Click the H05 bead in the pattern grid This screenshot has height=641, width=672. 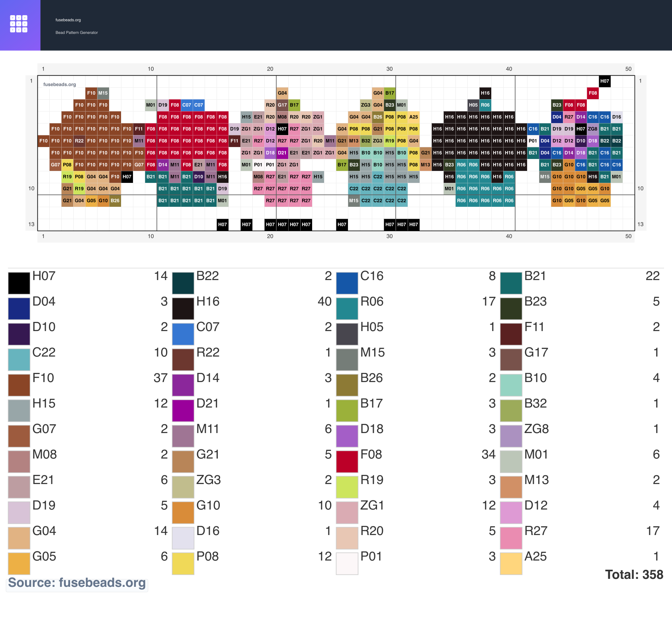(x=473, y=105)
